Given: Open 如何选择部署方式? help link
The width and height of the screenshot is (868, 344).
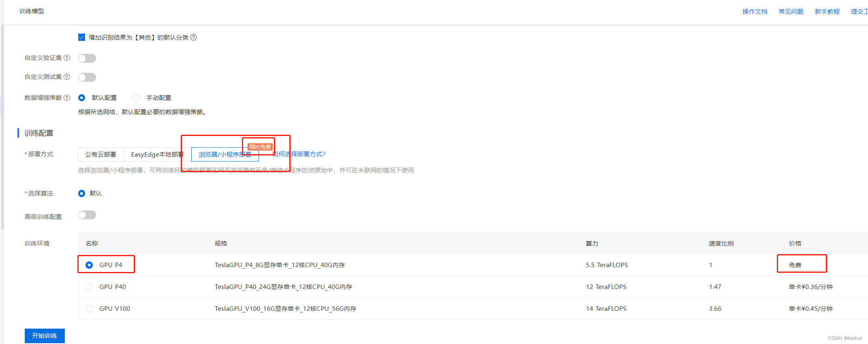Looking at the screenshot, I should tap(299, 154).
